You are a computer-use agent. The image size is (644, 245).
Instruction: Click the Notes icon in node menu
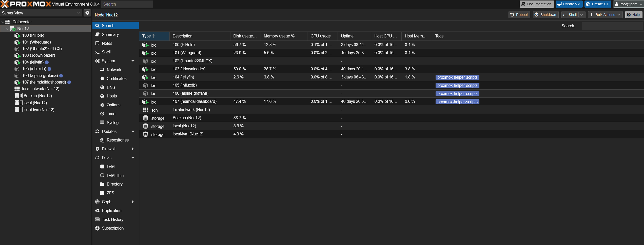tap(97, 43)
